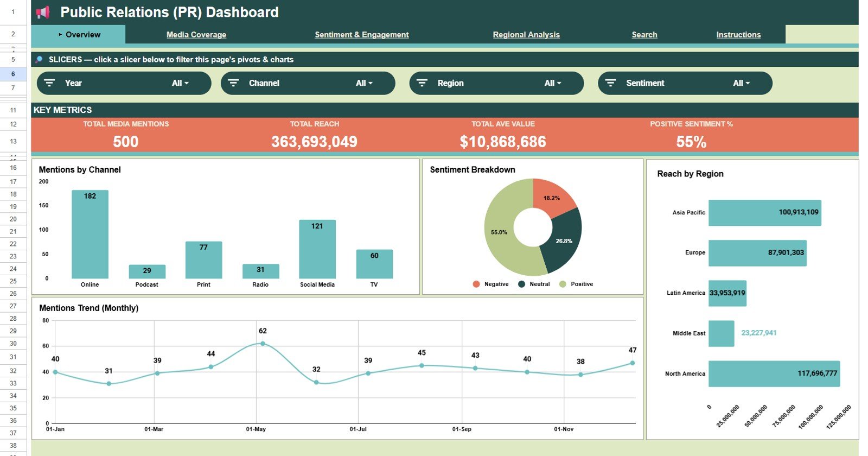Click the Middle East value 23,227,941
Viewport: 868px width, 456px height.
(759, 333)
